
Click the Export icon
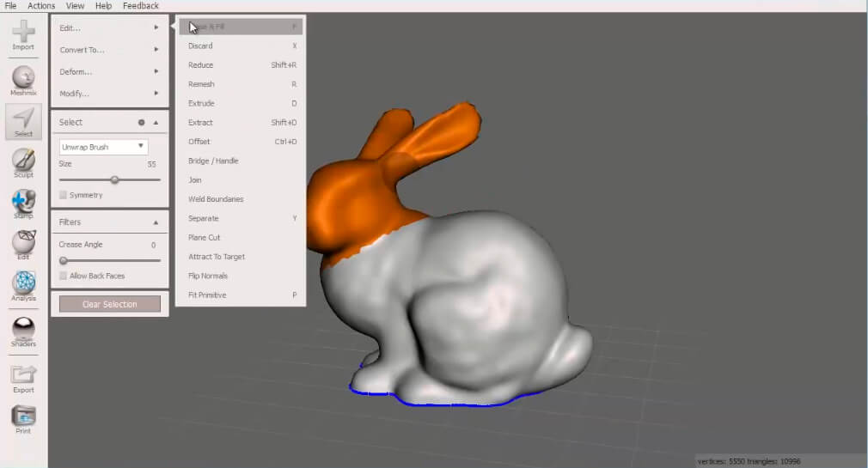coord(23,379)
